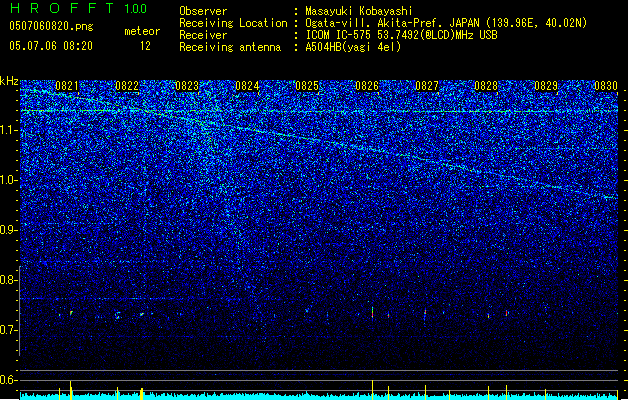Click the 1.1 kHz axis label

(x=9, y=130)
